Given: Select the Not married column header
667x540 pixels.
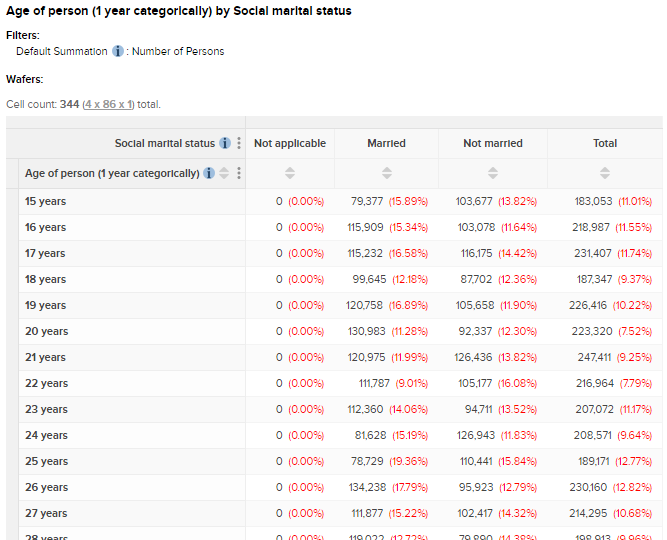Looking at the screenshot, I should [493, 143].
